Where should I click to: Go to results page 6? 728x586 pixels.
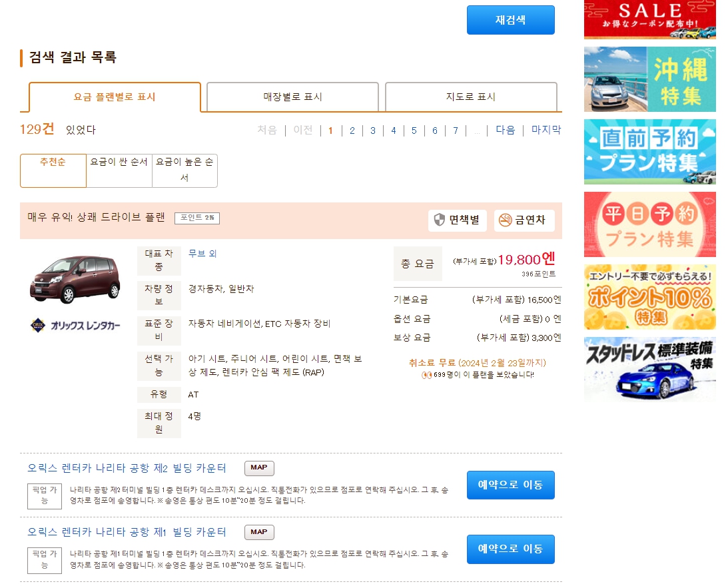coord(434,131)
